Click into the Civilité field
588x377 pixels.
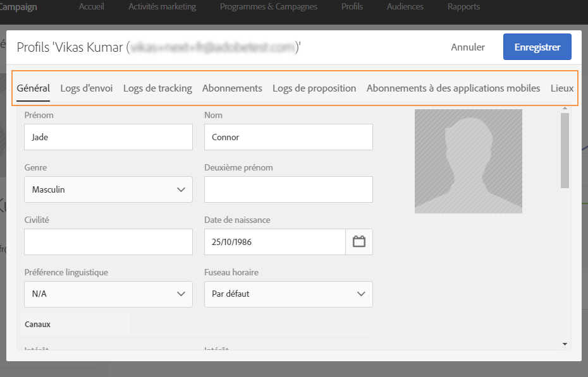click(108, 242)
